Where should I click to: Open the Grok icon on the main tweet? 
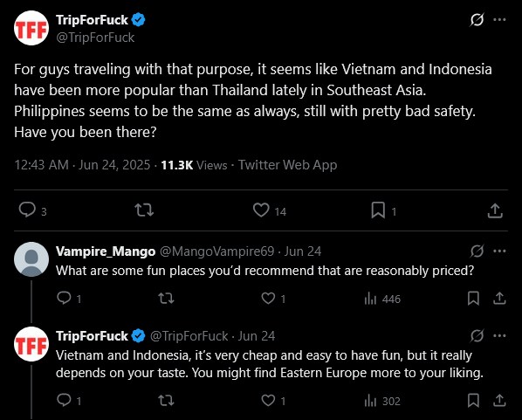click(477, 20)
